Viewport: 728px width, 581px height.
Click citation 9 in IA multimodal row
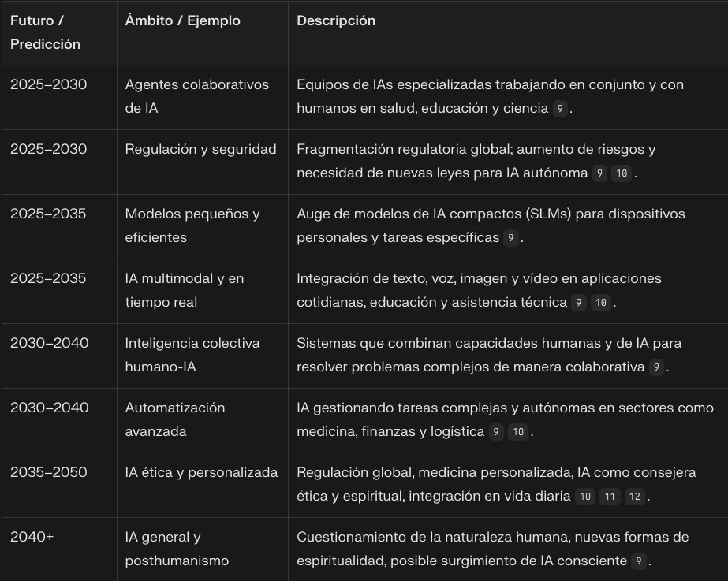tap(578, 303)
